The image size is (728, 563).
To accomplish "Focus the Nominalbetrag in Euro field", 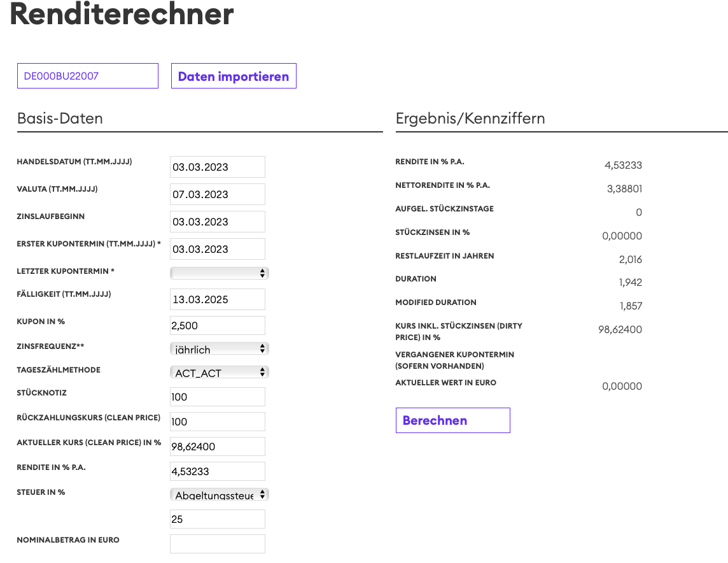I will (x=217, y=544).
